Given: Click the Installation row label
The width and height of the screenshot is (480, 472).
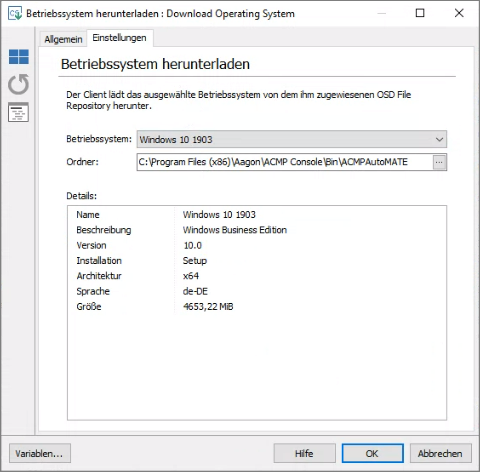Looking at the screenshot, I should pyautogui.click(x=99, y=261).
